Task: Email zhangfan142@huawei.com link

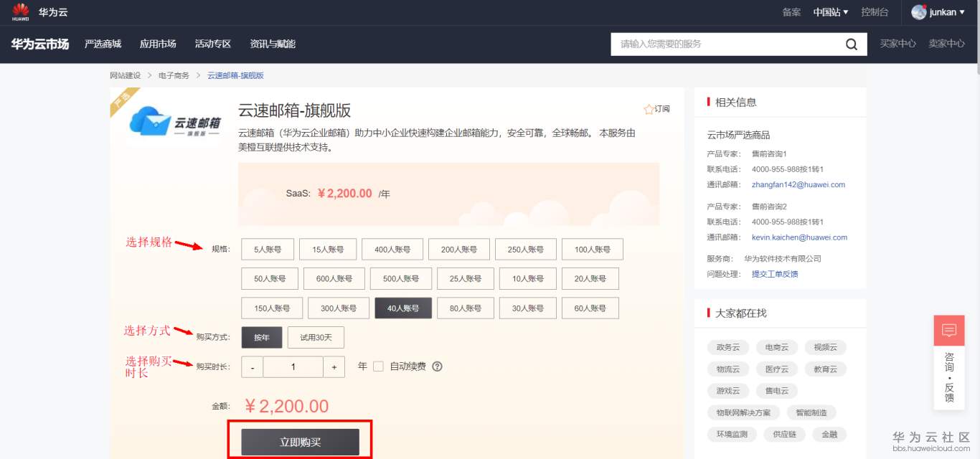Action: pyautogui.click(x=798, y=184)
